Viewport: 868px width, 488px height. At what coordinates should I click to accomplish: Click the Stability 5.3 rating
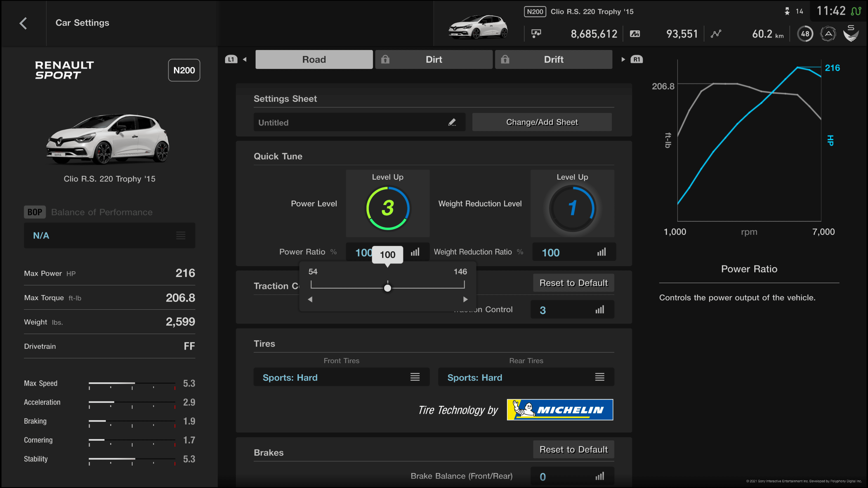[189, 459]
